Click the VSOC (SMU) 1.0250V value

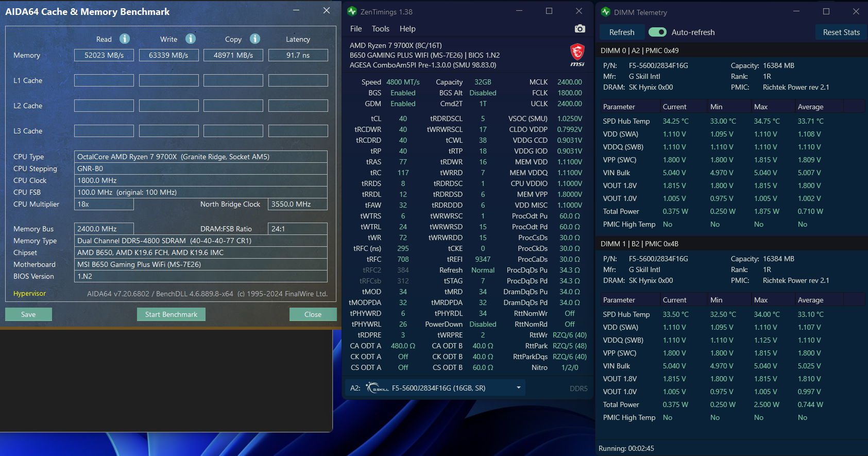[570, 119]
